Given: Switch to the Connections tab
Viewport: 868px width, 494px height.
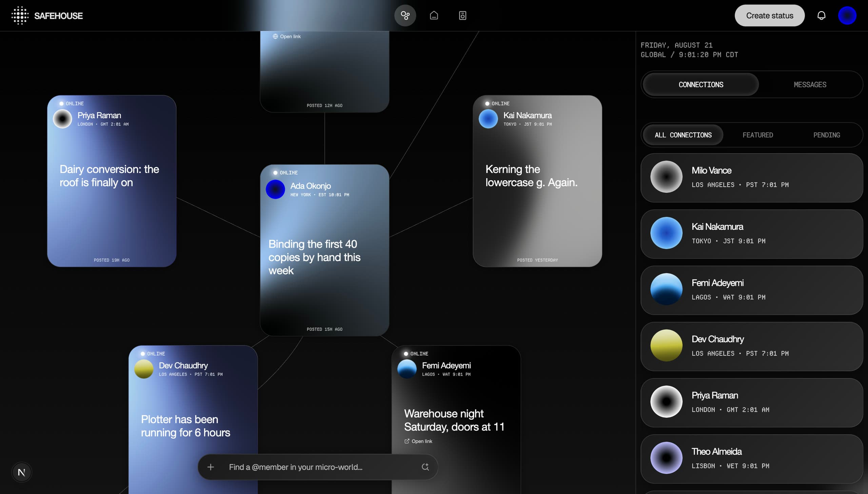Looking at the screenshot, I should coord(701,84).
